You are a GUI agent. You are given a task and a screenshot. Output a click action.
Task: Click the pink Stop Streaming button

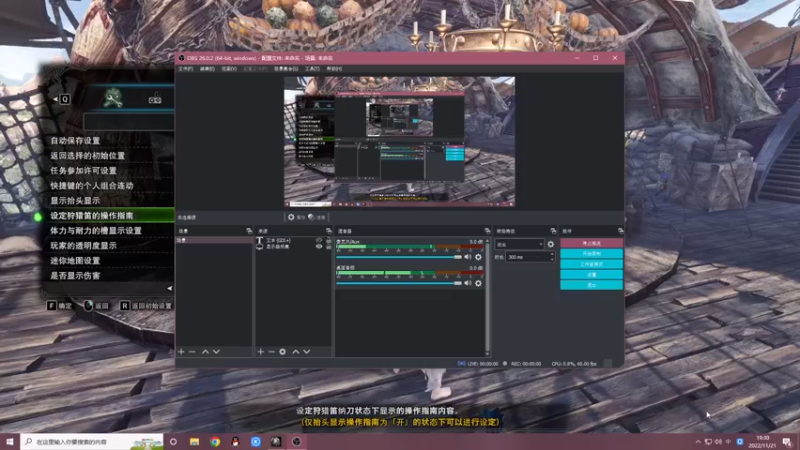pos(591,243)
